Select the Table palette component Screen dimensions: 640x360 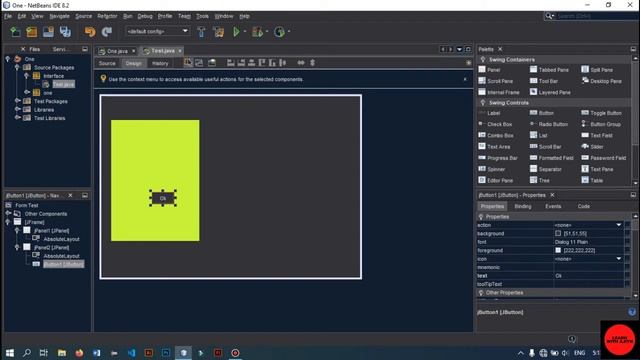click(x=593, y=180)
